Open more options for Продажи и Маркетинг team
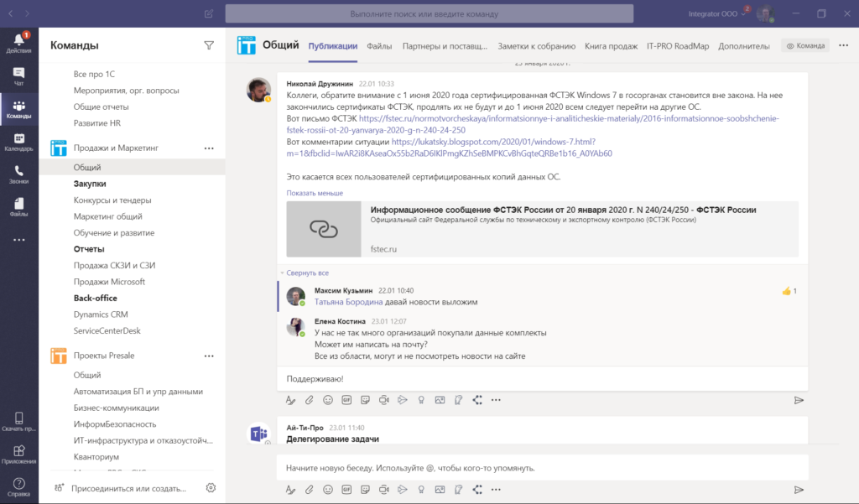 209,148
